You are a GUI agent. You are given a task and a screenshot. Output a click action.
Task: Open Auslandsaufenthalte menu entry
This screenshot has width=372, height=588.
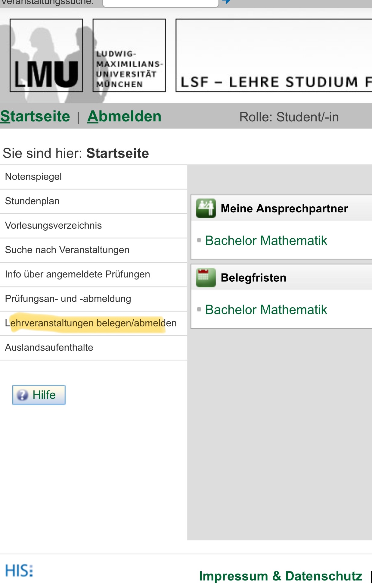(x=49, y=348)
